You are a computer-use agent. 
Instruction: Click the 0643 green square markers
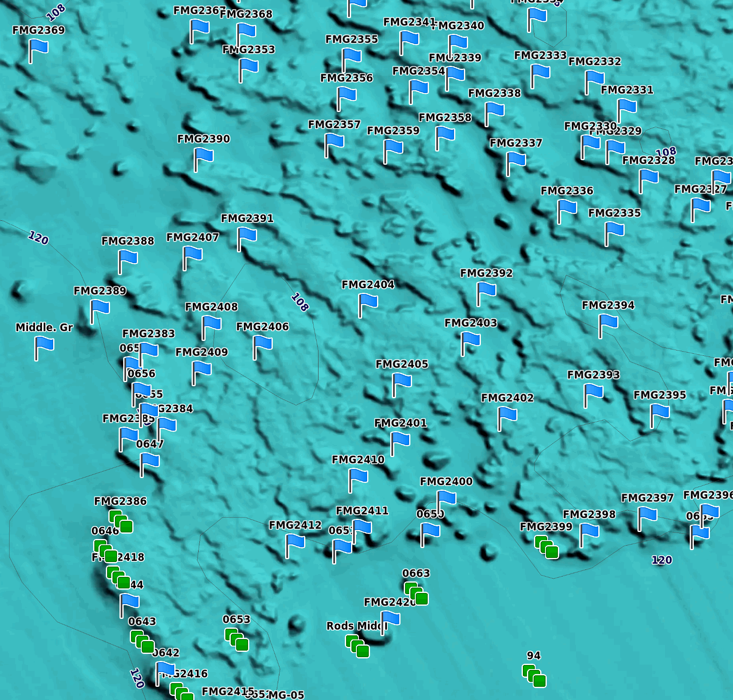(x=142, y=642)
